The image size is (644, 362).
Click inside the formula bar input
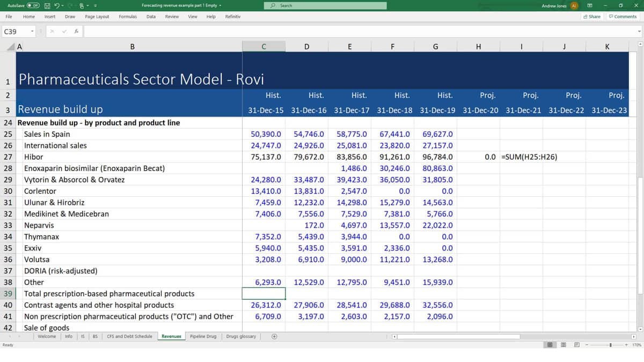[360, 32]
